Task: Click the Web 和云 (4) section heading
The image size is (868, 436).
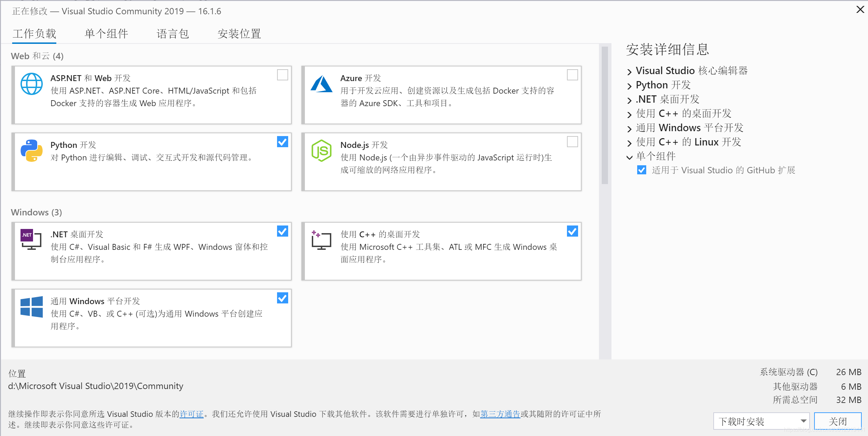Action: [37, 56]
